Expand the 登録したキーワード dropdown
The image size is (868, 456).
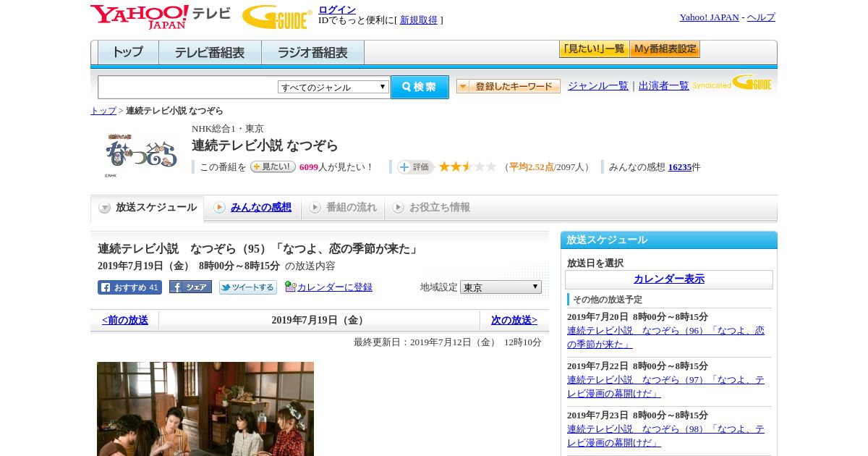(x=509, y=86)
